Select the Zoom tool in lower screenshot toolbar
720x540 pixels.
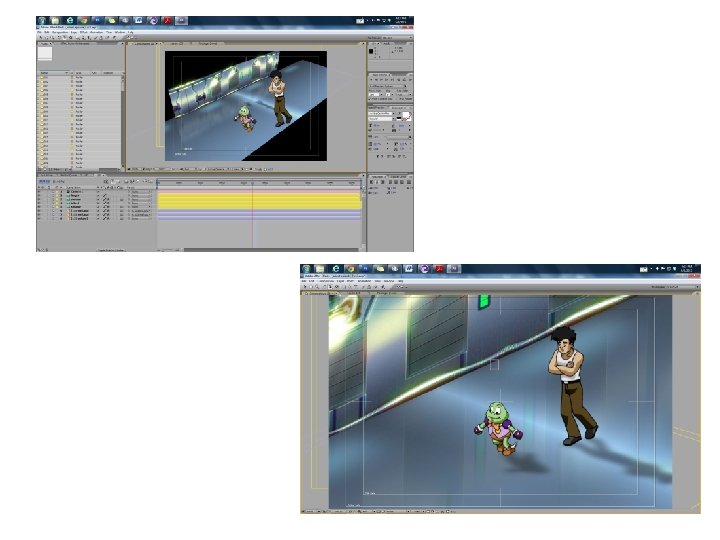[317, 287]
